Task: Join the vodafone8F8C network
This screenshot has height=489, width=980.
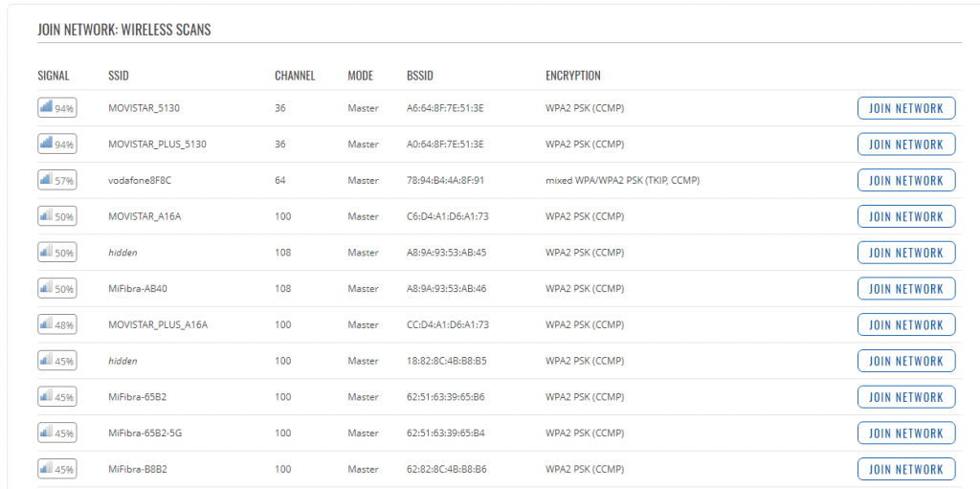Action: click(x=906, y=181)
